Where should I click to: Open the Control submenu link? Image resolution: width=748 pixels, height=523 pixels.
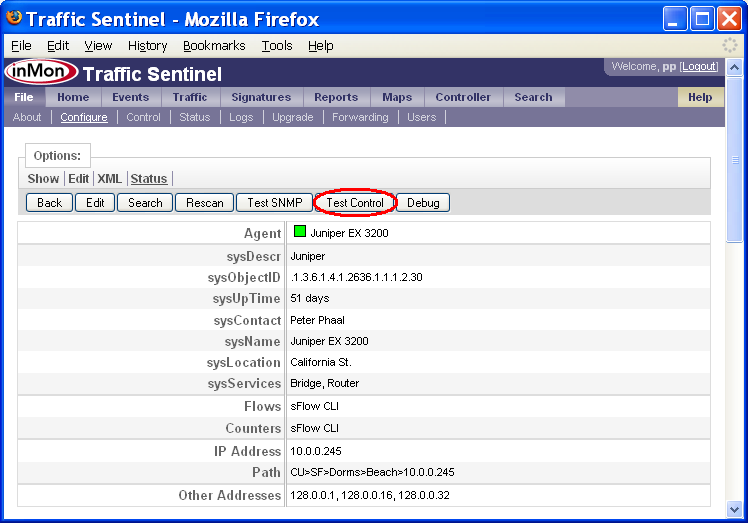pyautogui.click(x=143, y=117)
